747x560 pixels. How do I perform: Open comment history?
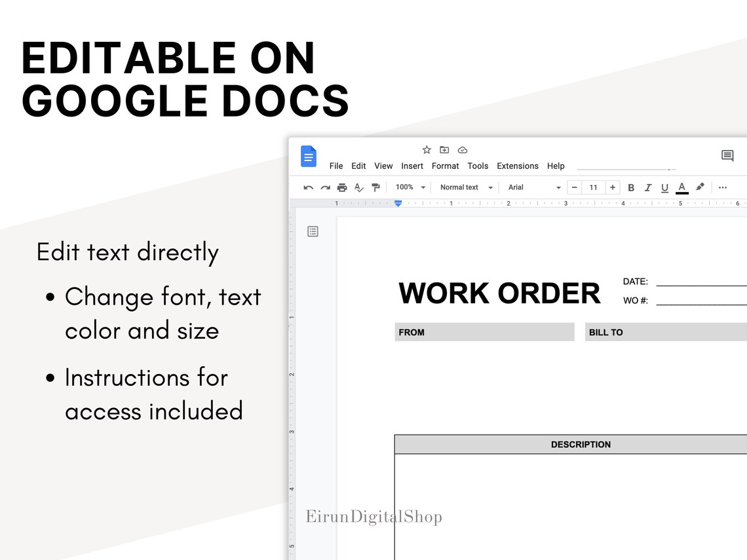[x=727, y=156]
